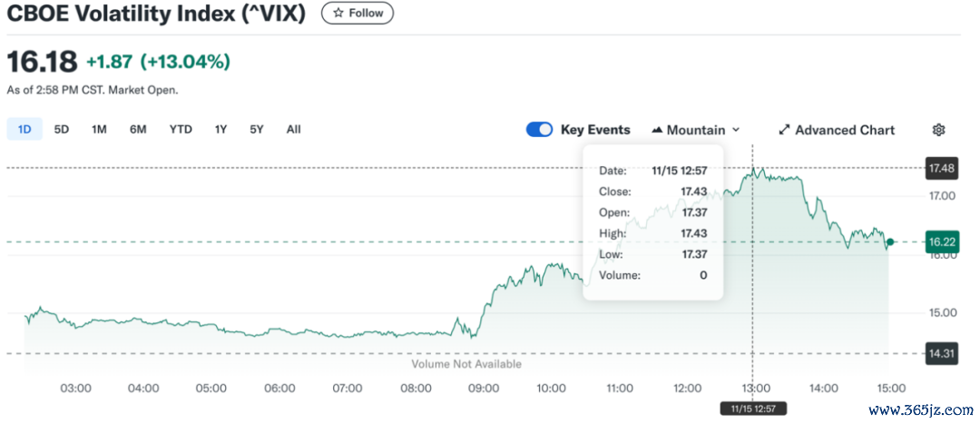Choose the 1Y range

tap(220, 130)
